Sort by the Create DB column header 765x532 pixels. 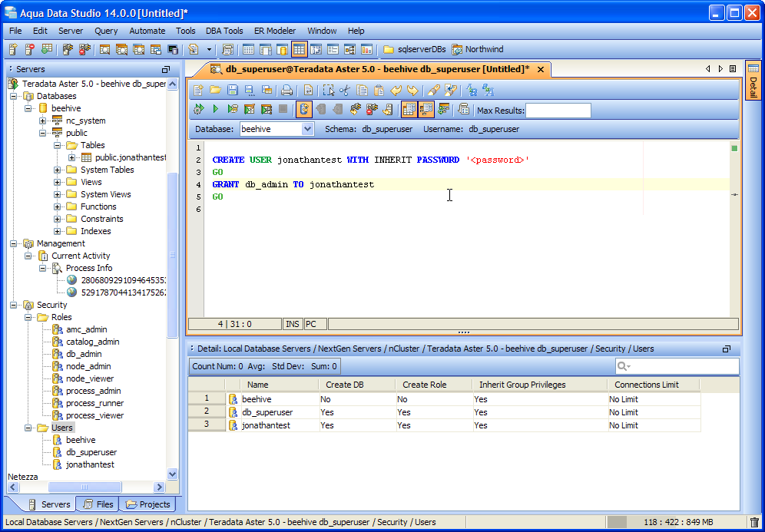[357, 385]
